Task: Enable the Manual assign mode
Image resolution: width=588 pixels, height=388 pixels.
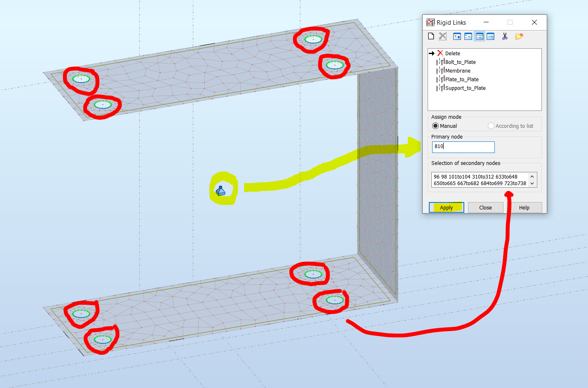Action: click(435, 126)
